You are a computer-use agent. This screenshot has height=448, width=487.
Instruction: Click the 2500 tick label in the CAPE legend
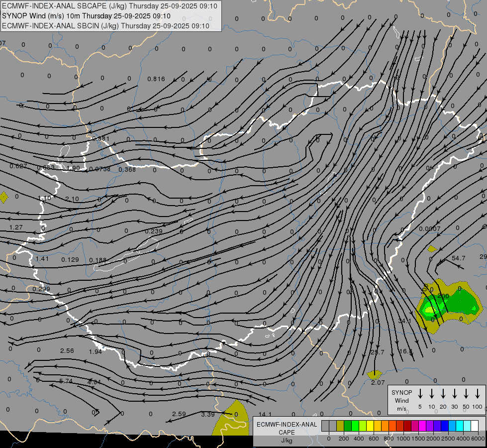[x=448, y=439]
